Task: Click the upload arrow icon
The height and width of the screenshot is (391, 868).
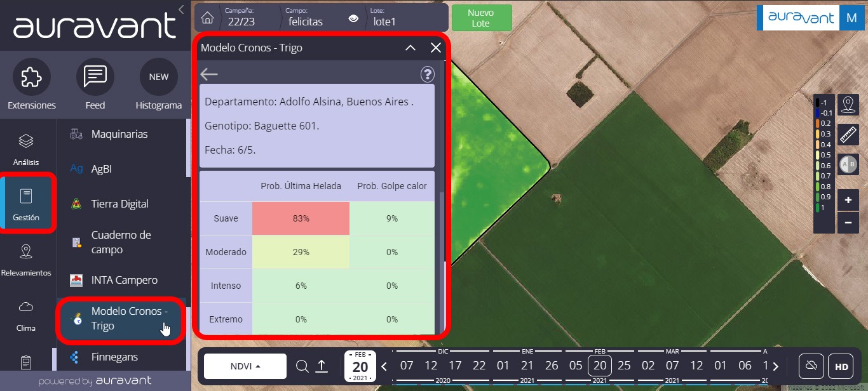Action: click(322, 366)
